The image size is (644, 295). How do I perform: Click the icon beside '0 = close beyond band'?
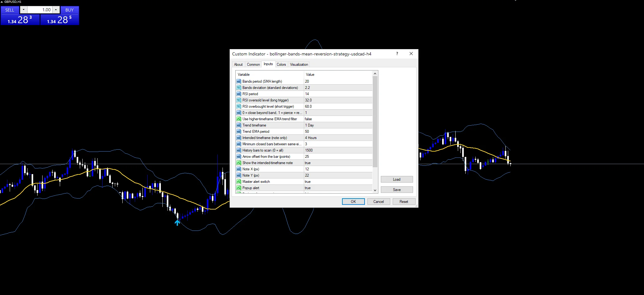238,113
